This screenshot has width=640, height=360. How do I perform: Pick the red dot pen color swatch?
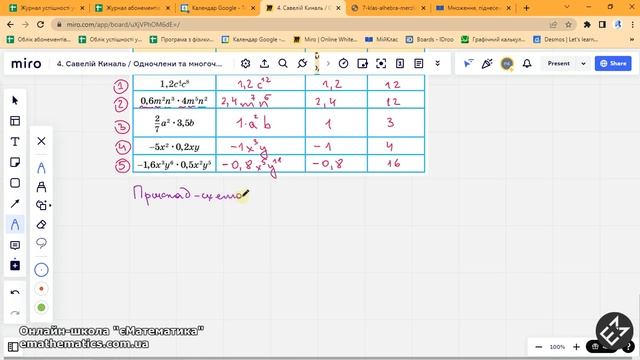41,289
